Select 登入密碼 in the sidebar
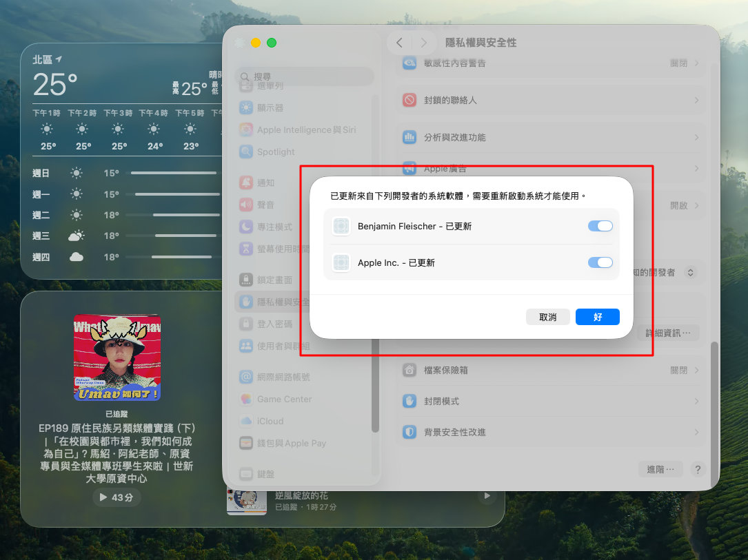The height and width of the screenshot is (560, 748). point(246,324)
